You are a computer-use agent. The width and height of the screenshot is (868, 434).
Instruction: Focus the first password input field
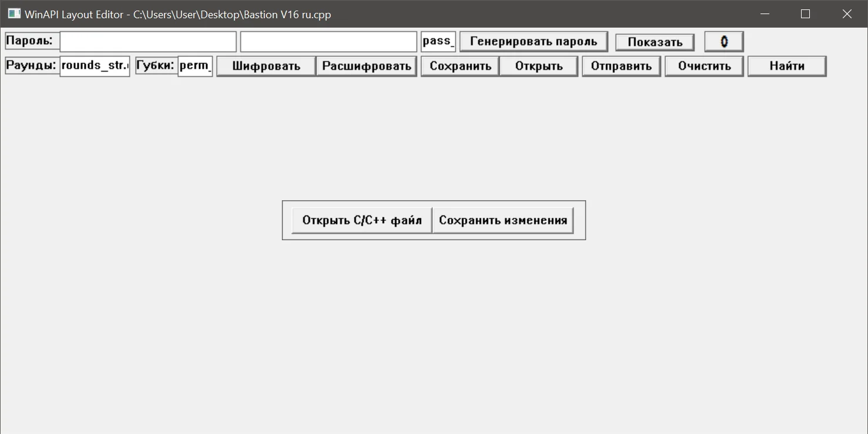[148, 42]
